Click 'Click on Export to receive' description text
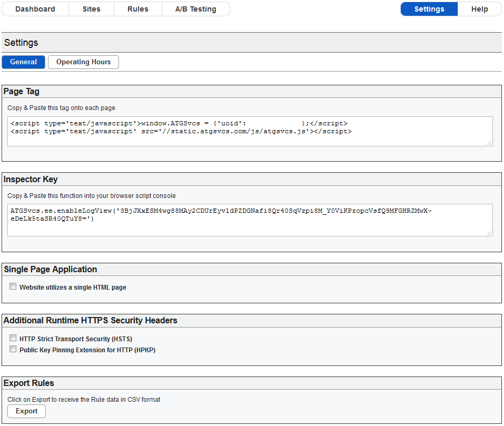The height and width of the screenshot is (426, 504). point(84,399)
